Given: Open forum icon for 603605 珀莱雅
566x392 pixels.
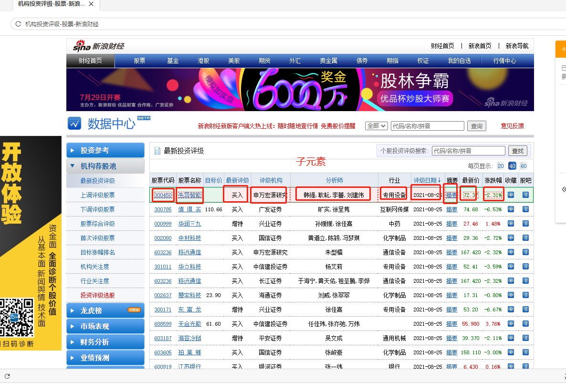Looking at the screenshot, I should coord(525,352).
